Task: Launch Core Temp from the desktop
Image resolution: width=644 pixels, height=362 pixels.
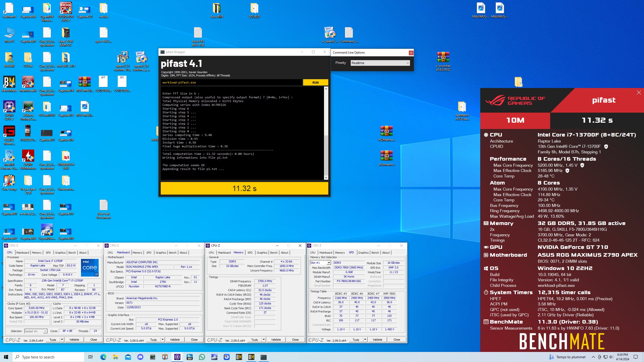Action: [x=9, y=183]
